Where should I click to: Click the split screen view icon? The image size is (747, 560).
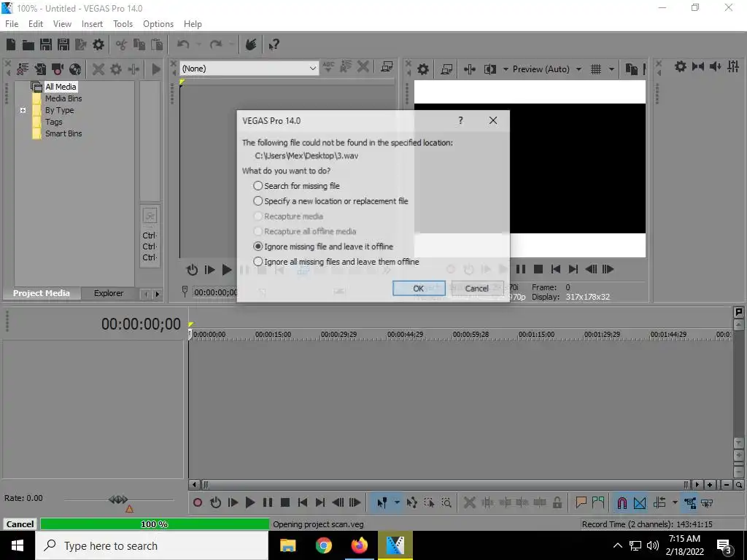(x=490, y=69)
